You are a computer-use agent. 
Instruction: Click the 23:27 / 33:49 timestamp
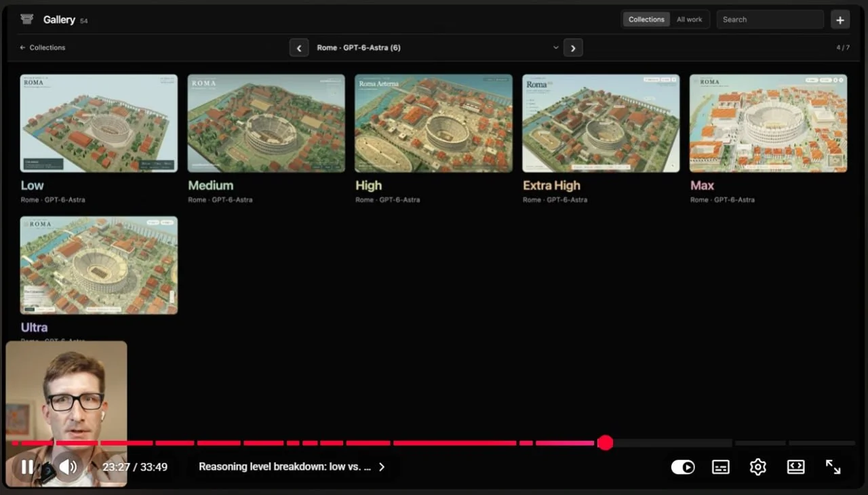tap(135, 467)
